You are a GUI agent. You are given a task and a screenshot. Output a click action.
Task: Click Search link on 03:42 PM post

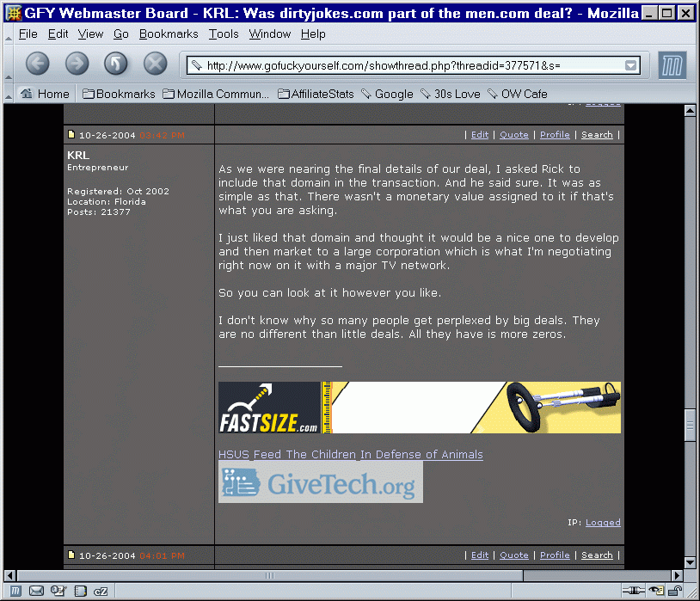[x=597, y=135]
